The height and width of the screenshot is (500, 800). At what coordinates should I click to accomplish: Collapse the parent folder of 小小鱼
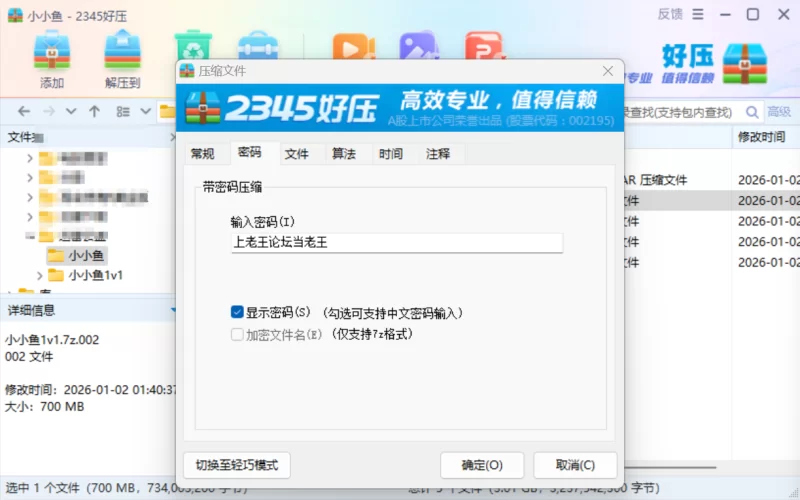[x=30, y=236]
